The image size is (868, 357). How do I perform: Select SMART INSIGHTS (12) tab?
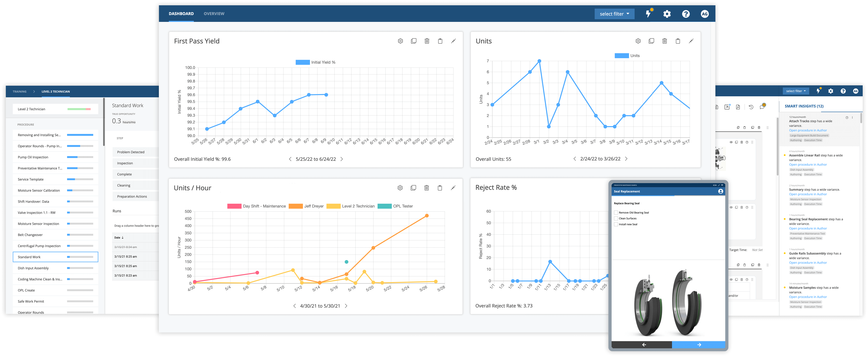pyautogui.click(x=804, y=106)
